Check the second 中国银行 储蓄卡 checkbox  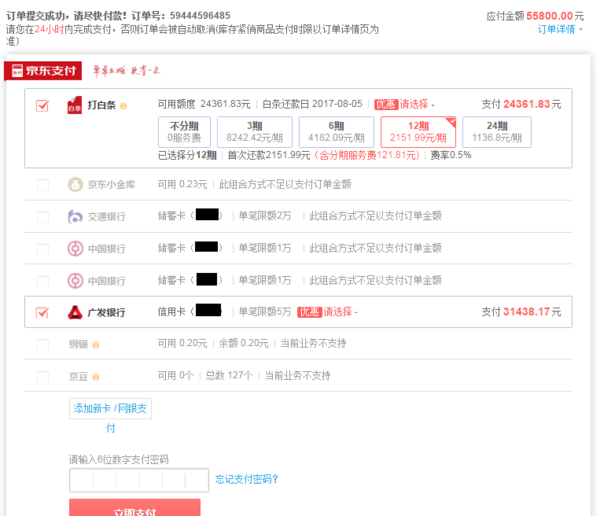(x=42, y=281)
